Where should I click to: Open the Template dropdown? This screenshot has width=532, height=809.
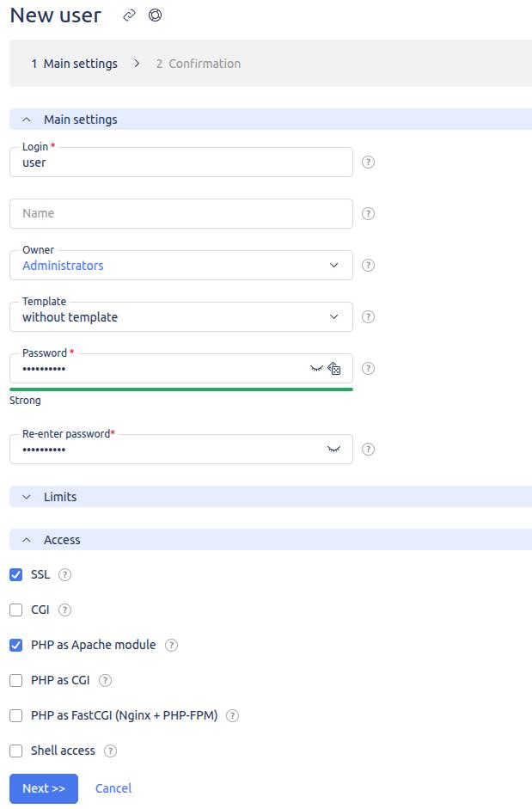[181, 316]
